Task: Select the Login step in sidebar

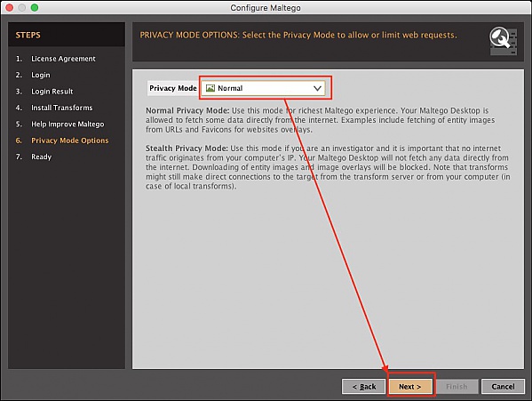Action: click(x=40, y=75)
